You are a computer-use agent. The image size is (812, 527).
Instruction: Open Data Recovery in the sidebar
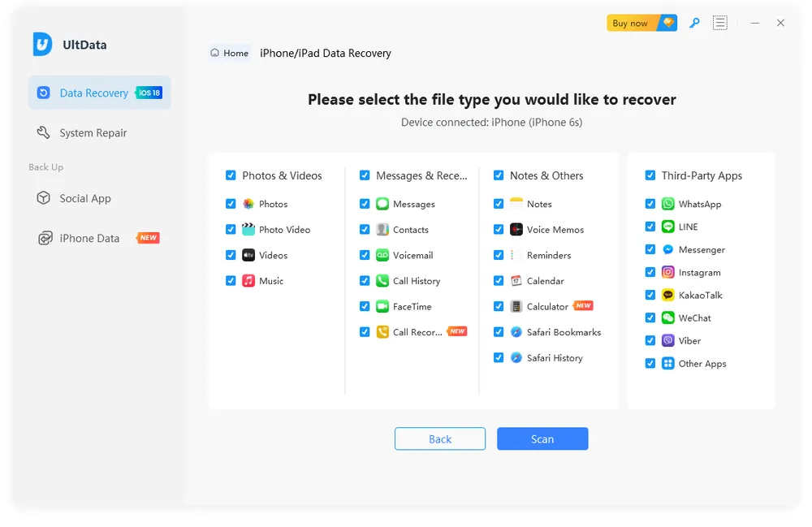pos(99,93)
